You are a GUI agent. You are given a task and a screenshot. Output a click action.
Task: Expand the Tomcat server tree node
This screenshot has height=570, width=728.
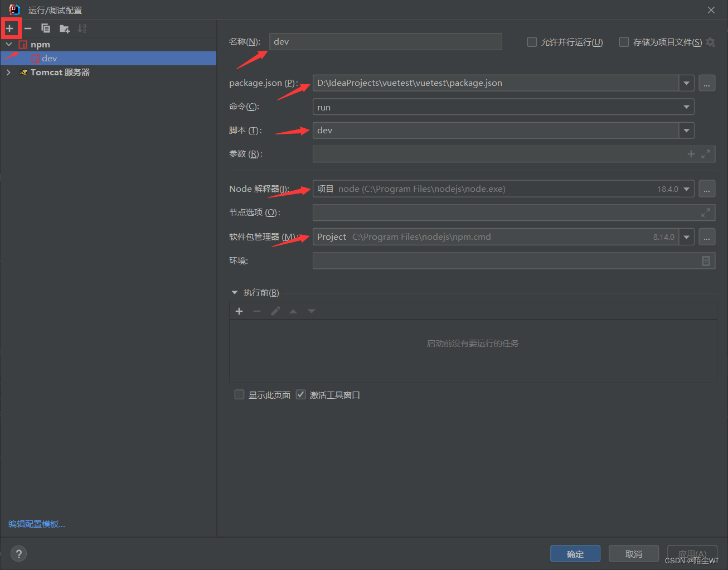8,73
